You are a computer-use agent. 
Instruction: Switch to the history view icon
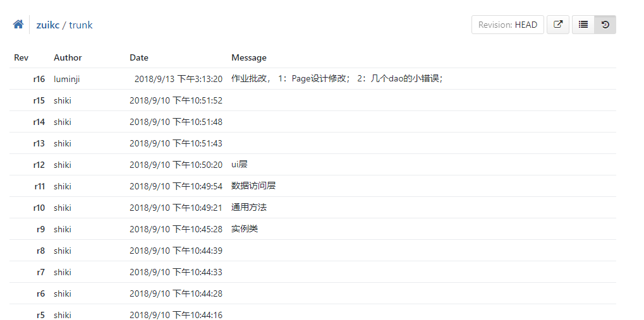(605, 25)
